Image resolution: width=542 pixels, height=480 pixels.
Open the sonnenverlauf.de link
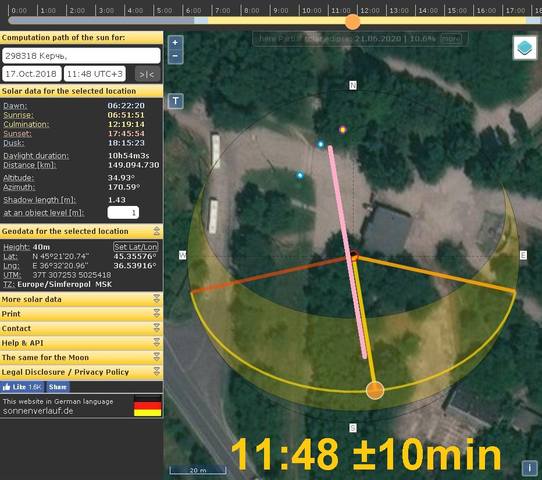point(38,411)
